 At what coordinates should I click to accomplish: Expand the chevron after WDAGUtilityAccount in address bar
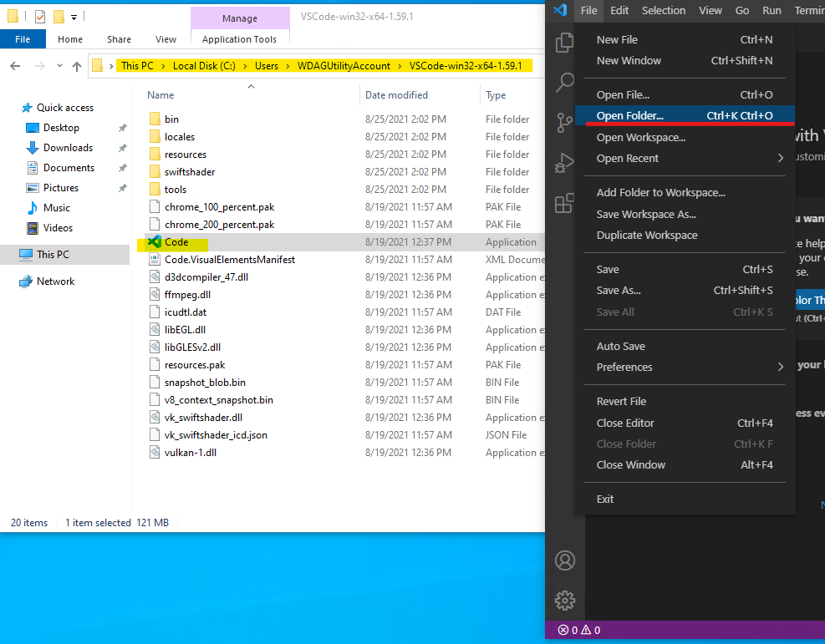pos(400,66)
